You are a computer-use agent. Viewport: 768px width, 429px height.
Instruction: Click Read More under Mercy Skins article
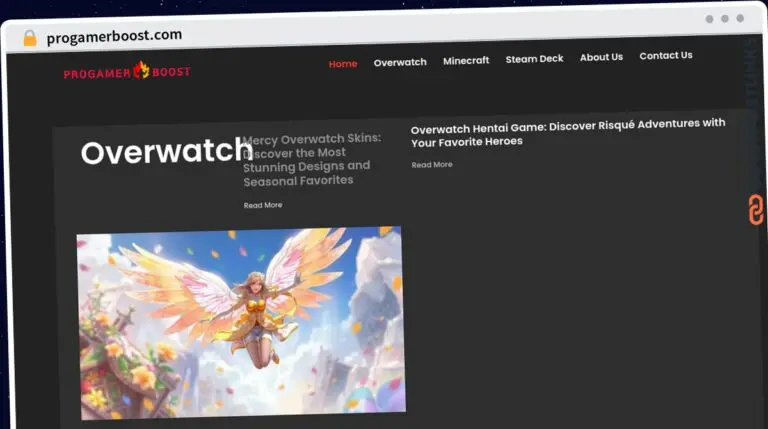pos(263,205)
